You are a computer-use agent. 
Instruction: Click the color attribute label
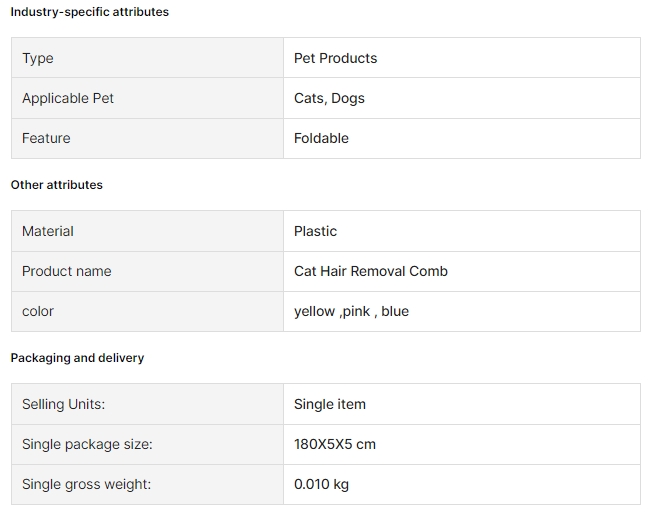(38, 311)
